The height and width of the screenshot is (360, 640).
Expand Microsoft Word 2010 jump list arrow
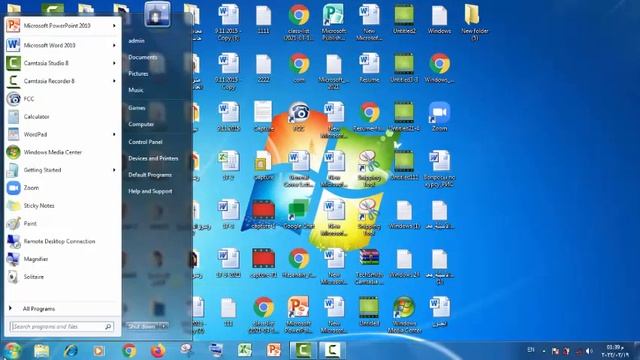coord(114,45)
